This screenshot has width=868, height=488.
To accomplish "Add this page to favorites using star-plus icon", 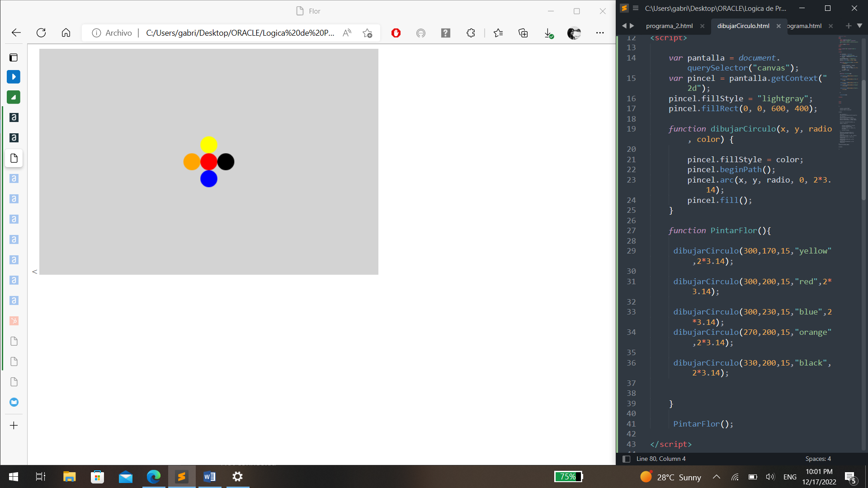I will (368, 33).
